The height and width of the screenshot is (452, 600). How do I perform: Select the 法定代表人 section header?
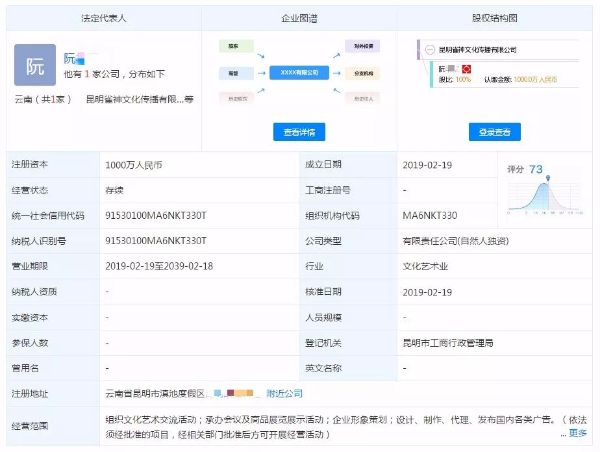103,18
